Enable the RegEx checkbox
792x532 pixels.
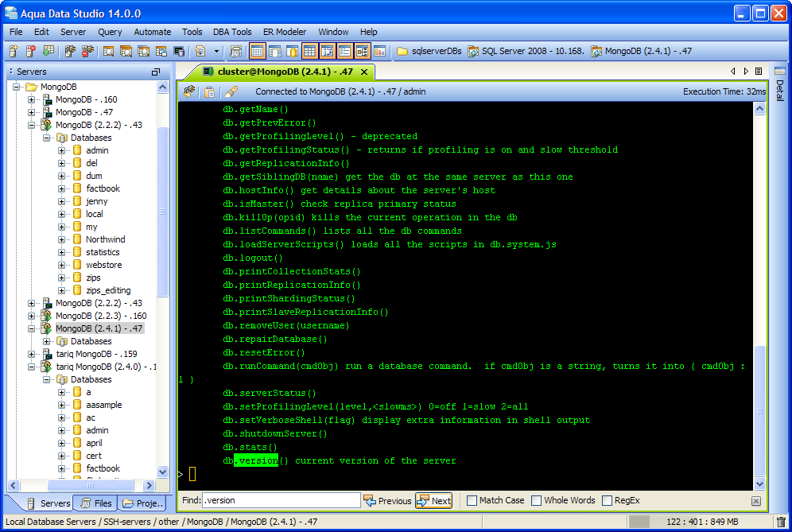coord(608,500)
